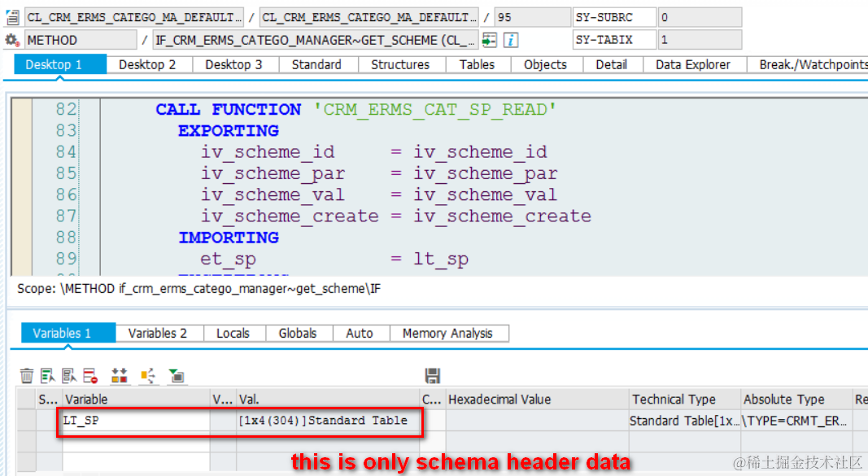Click the IF_CRM_ERMS_CATEGO_MANAGER~GET_SCHEME field
This screenshot has width=868, height=476.
(x=315, y=40)
